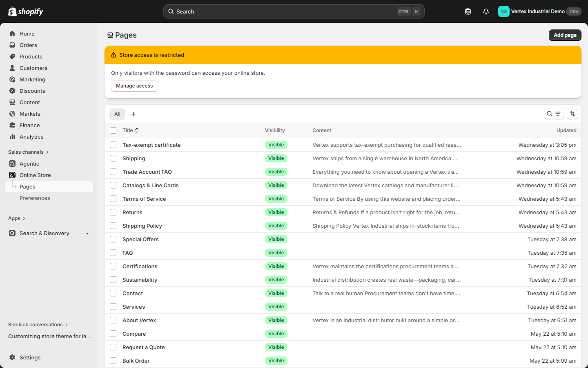Click the warning icon in restricted banner
588x368 pixels.
pyautogui.click(x=114, y=55)
